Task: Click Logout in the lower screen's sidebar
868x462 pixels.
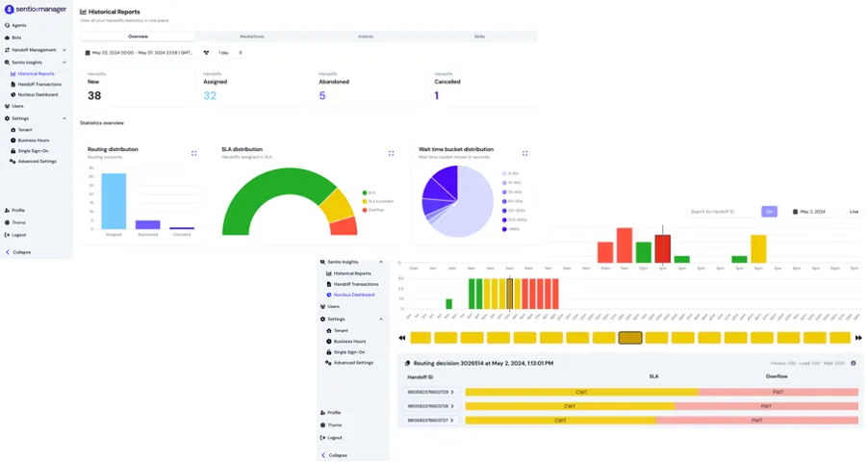Action: coord(331,438)
